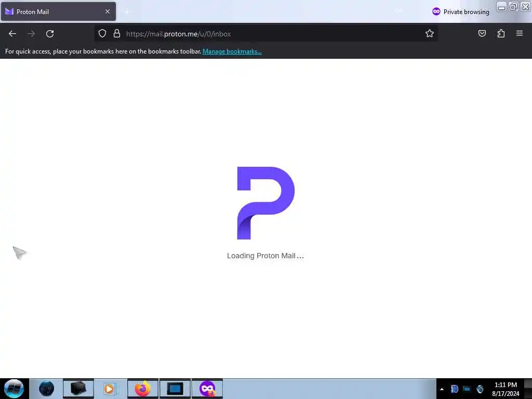532x399 pixels.
Task: Open the tracking protection shield icon
Action: pos(102,33)
